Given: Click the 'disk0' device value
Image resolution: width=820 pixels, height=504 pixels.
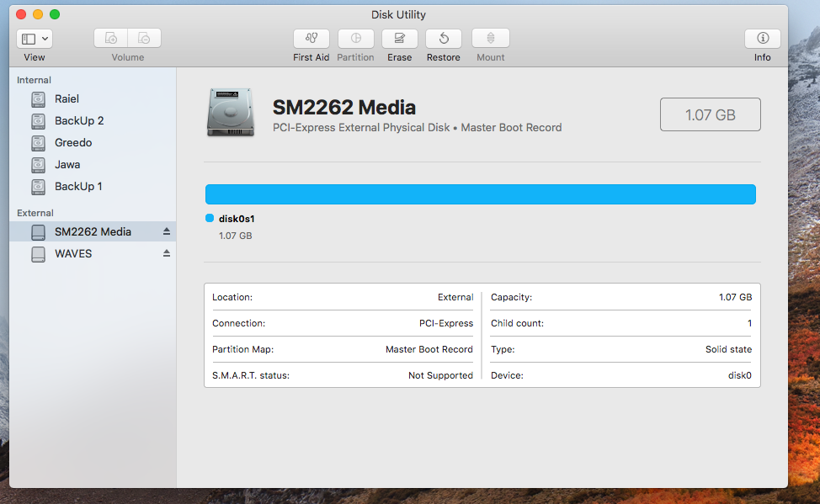Looking at the screenshot, I should (x=740, y=375).
